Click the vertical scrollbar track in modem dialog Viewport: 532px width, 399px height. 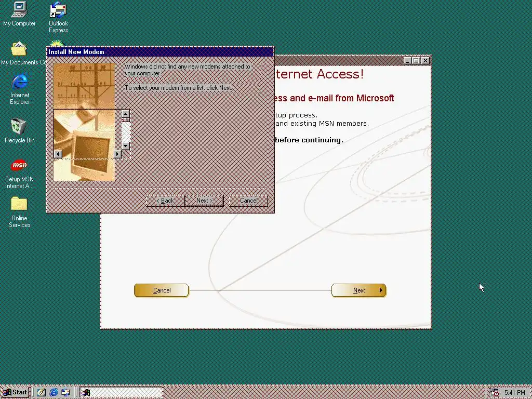click(x=126, y=131)
